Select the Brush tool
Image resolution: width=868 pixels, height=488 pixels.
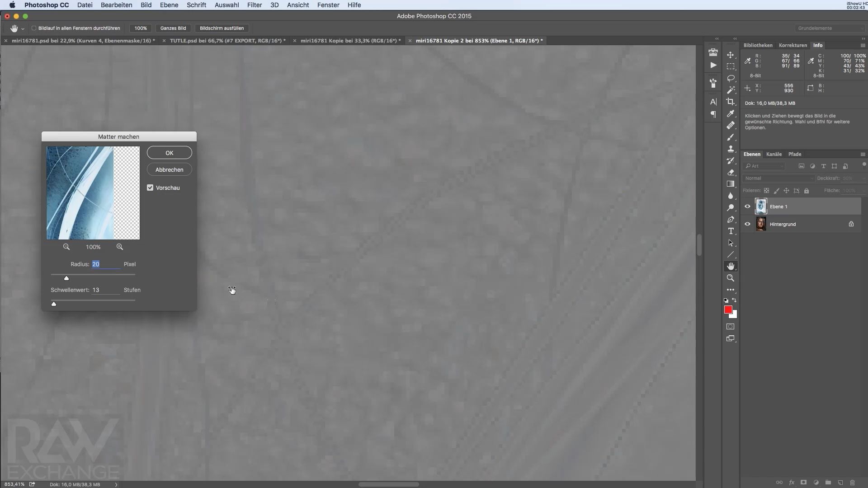[x=730, y=137]
